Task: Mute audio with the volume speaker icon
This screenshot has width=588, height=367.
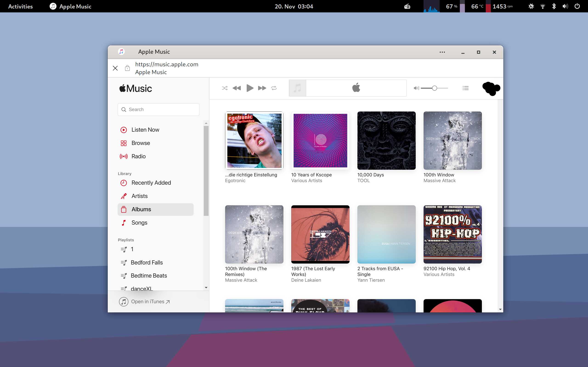Action: coord(416,88)
